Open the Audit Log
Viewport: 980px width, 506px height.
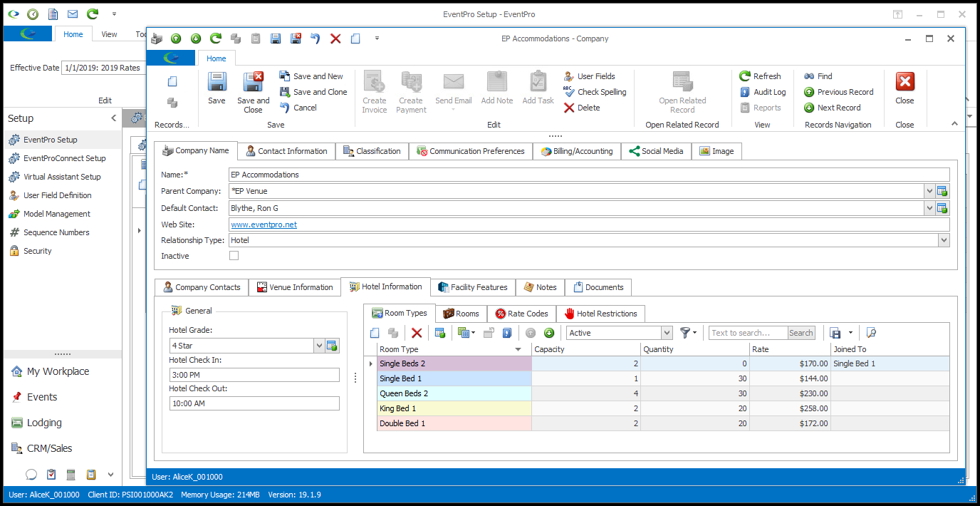[x=763, y=92]
